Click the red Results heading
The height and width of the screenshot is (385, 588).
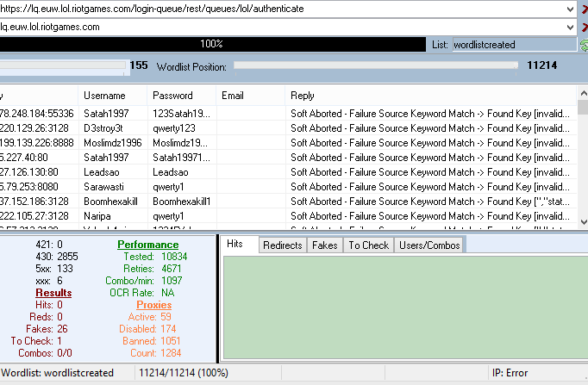53,293
